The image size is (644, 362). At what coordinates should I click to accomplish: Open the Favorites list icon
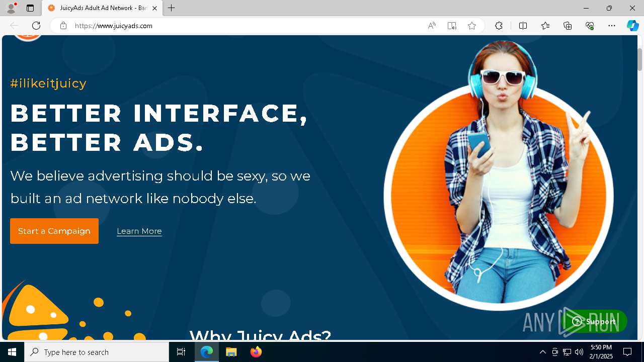tap(545, 26)
